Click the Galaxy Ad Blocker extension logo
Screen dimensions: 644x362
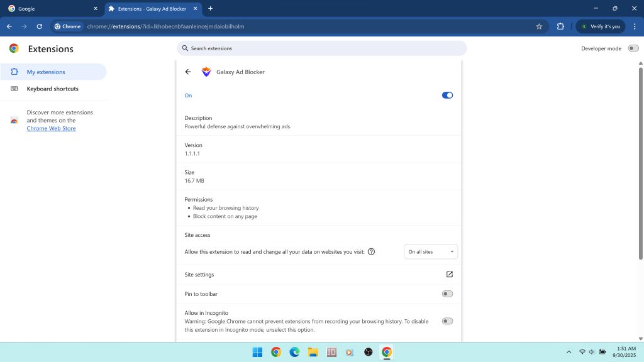(x=206, y=72)
